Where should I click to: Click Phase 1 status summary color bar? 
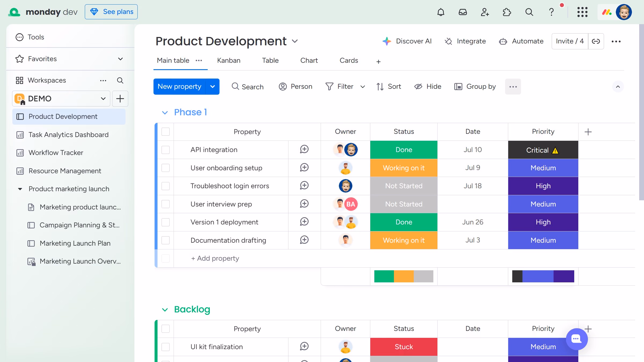point(404,276)
